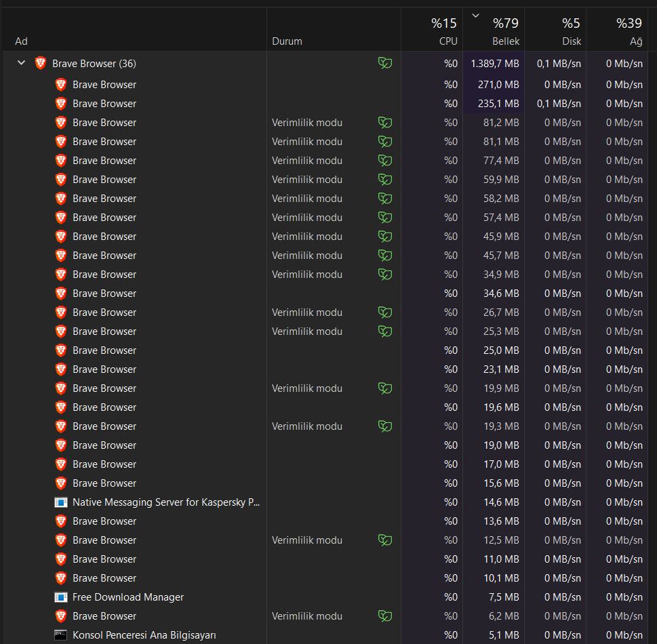The image size is (657, 644).
Task: Click Verimlilik modu status in the 58,2 MB row
Action: [306, 199]
